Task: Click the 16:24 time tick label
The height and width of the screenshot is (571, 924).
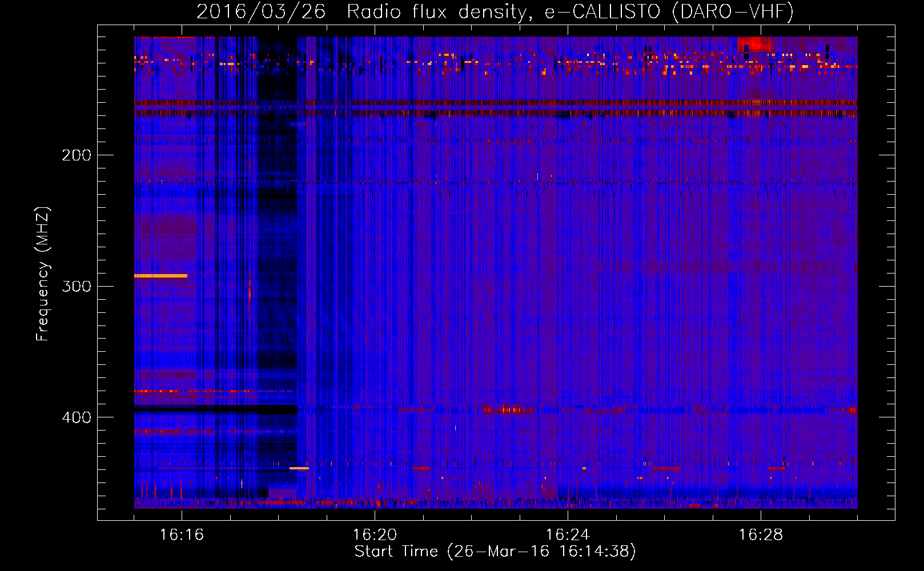Action: coord(568,535)
